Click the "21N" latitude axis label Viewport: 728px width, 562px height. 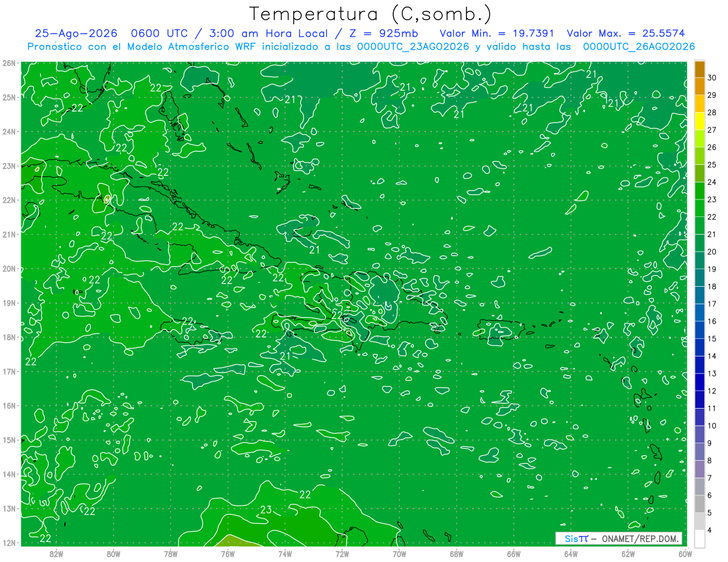[9, 234]
